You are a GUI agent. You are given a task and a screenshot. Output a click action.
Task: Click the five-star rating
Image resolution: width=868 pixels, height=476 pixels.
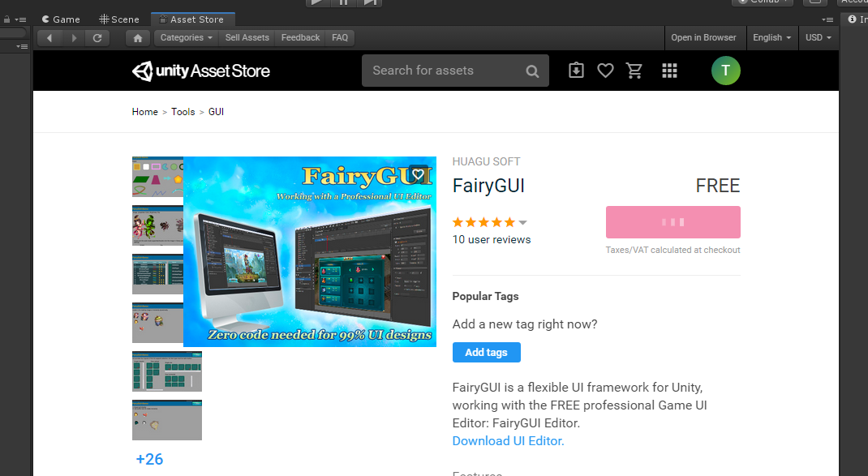point(483,222)
